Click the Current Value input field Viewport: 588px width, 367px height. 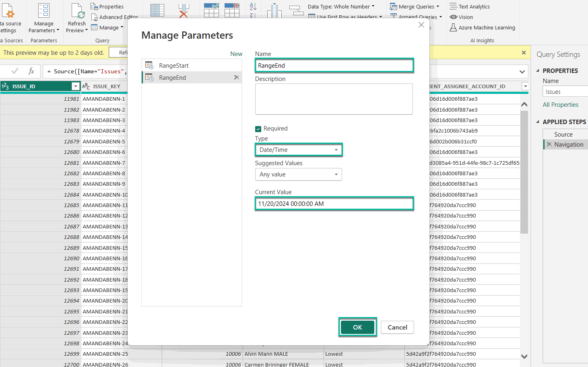pyautogui.click(x=334, y=204)
